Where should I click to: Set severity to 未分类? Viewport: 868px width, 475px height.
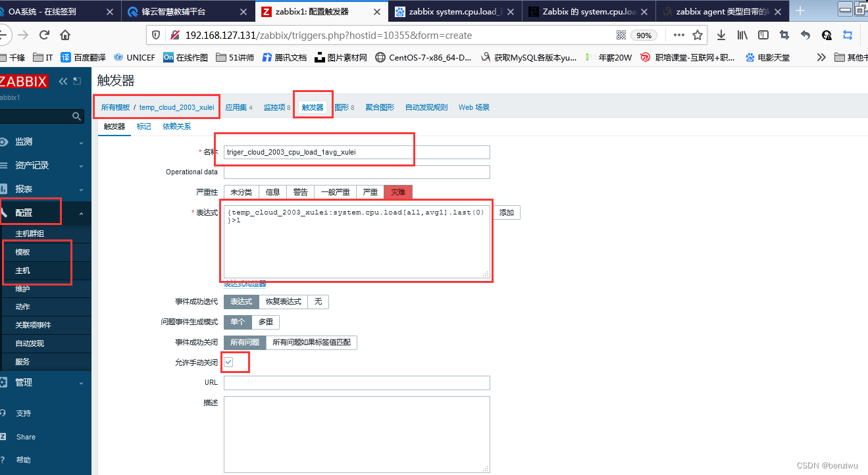point(241,192)
